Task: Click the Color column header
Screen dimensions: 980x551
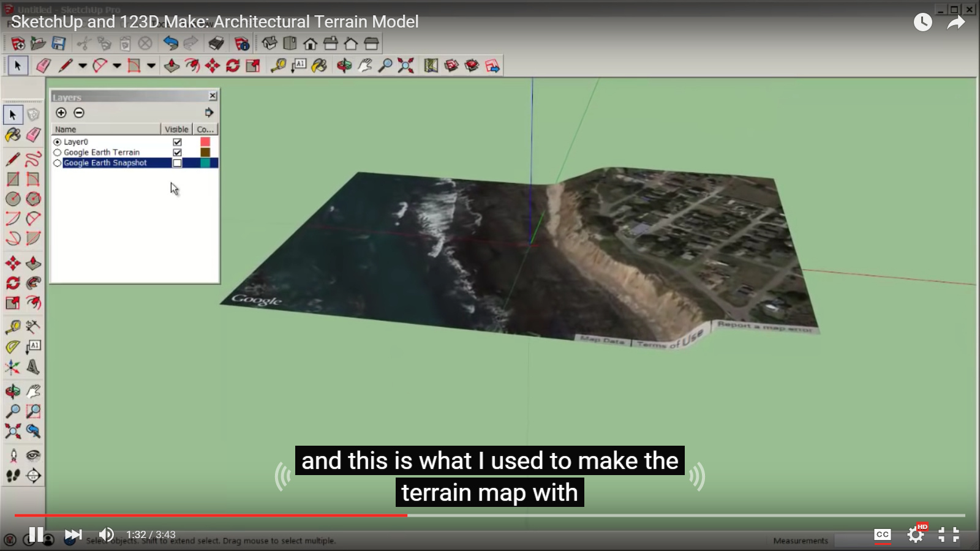Action: coord(205,129)
